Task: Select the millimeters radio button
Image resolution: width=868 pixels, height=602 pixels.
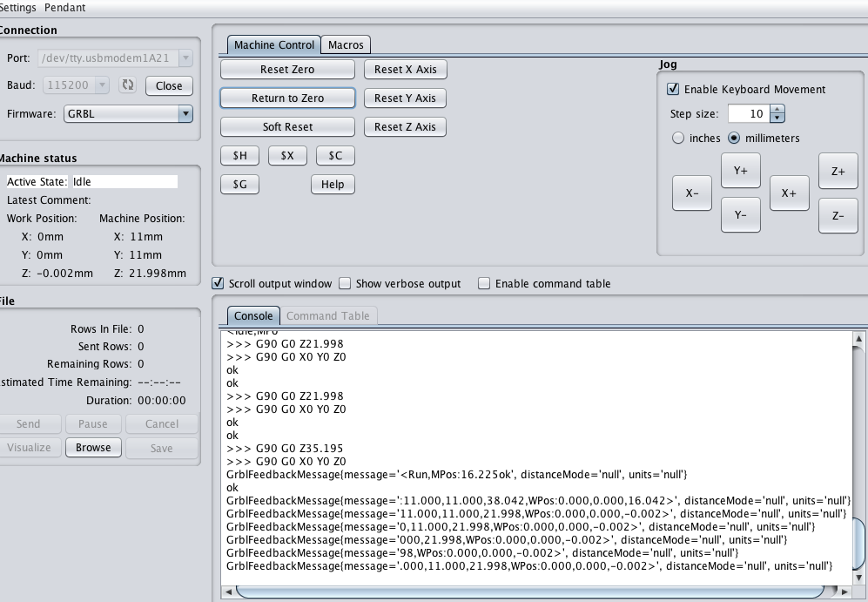Action: coord(734,138)
